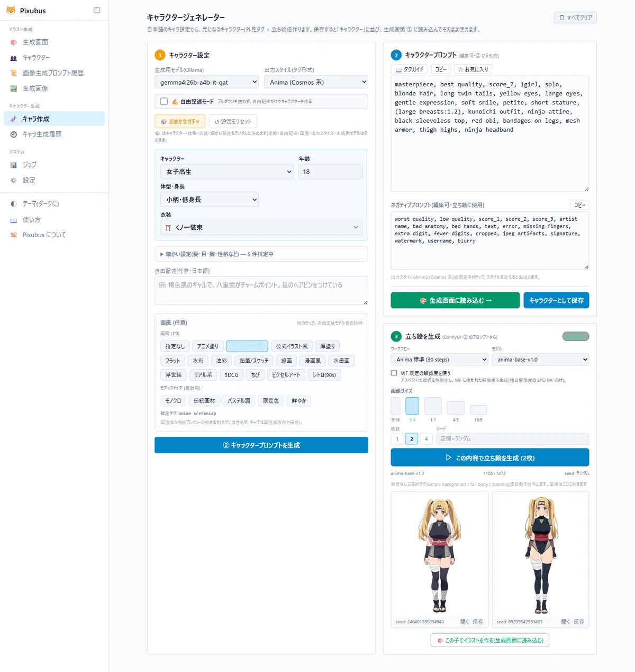Roll the おまかせガチャ random dice
635x672 pixels.
pos(180,121)
